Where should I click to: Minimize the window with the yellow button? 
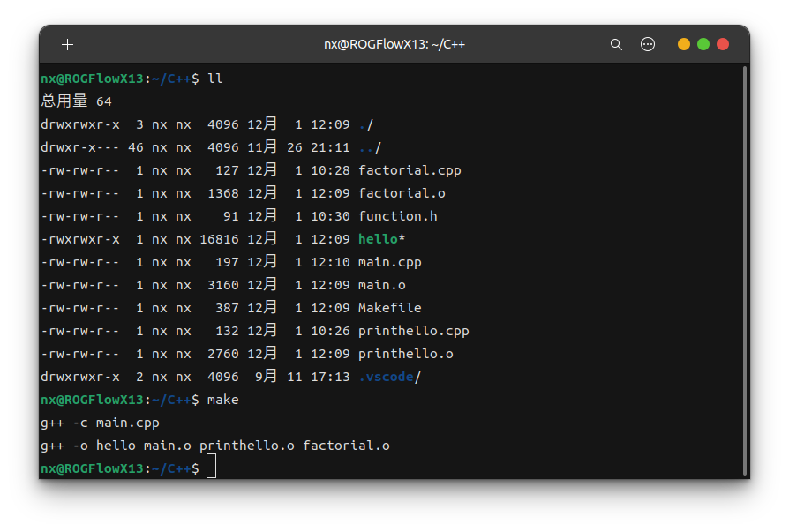point(684,44)
